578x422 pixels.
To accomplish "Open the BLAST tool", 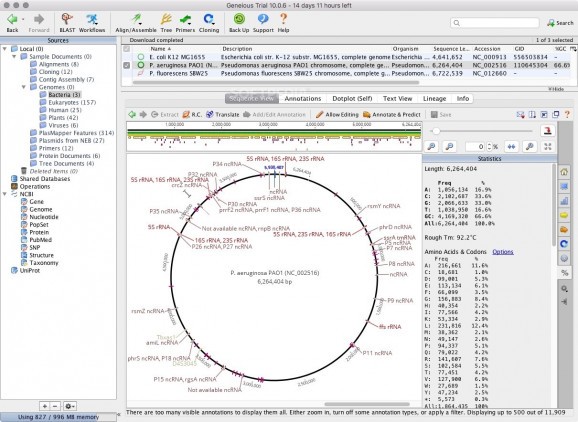I will (x=67, y=23).
